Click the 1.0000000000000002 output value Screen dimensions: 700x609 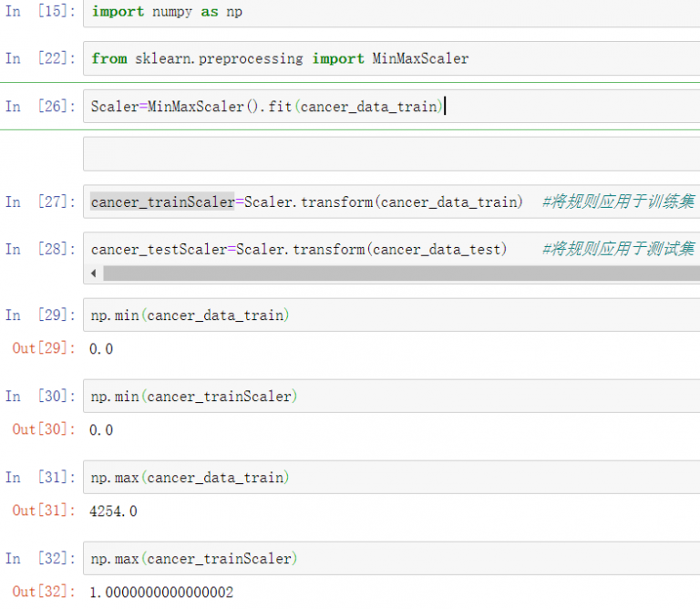161,592
